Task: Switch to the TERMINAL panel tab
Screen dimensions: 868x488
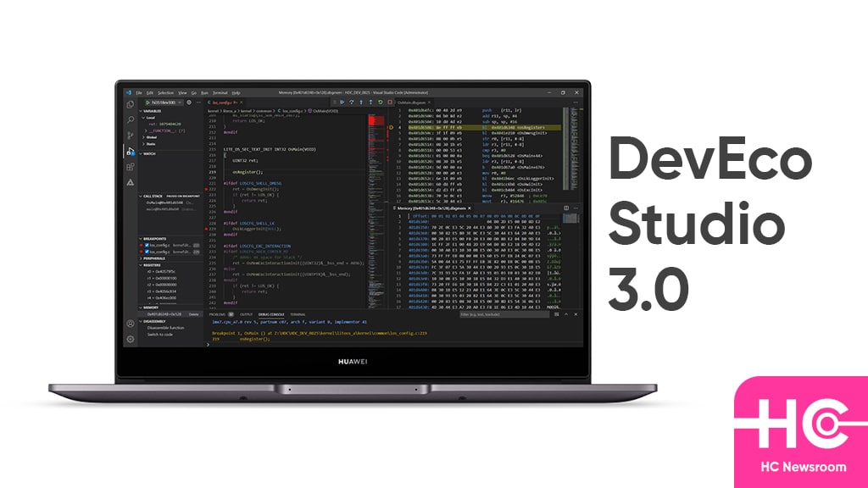Action: click(298, 314)
